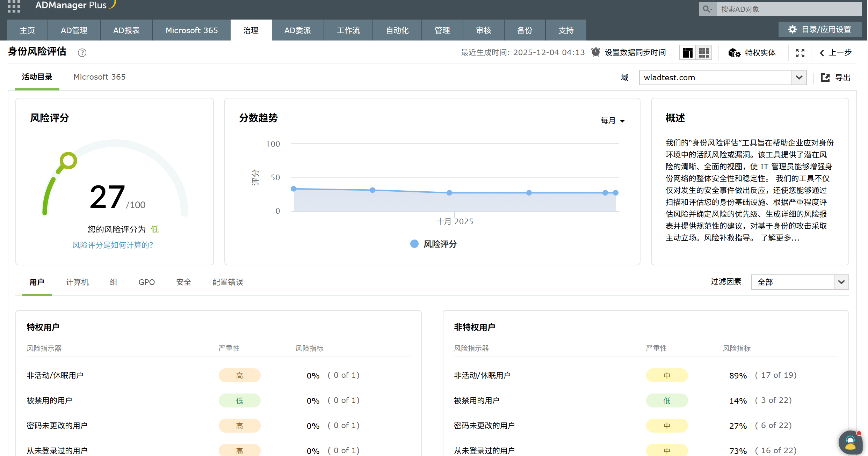The image size is (868, 456).
Task: Click the fullscreen expand icon
Action: click(800, 53)
